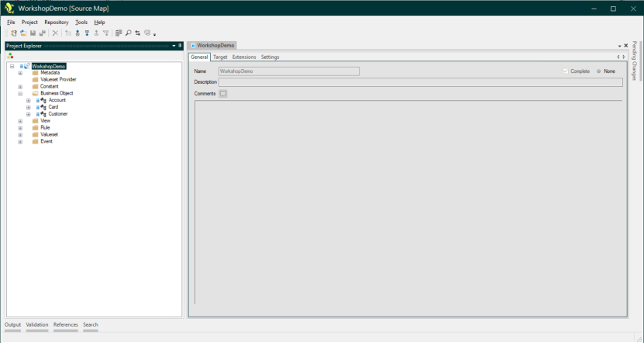Click the Comments editor icon button
The height and width of the screenshot is (343, 644).
click(223, 94)
